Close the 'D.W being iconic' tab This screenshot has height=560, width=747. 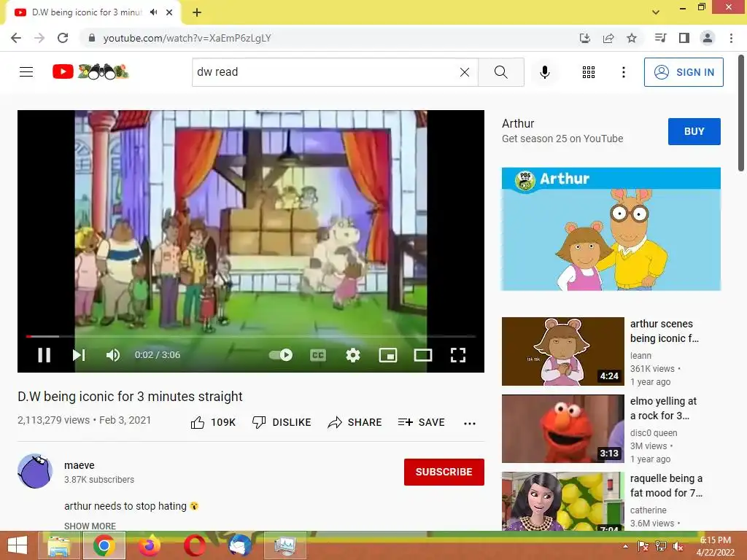point(169,12)
